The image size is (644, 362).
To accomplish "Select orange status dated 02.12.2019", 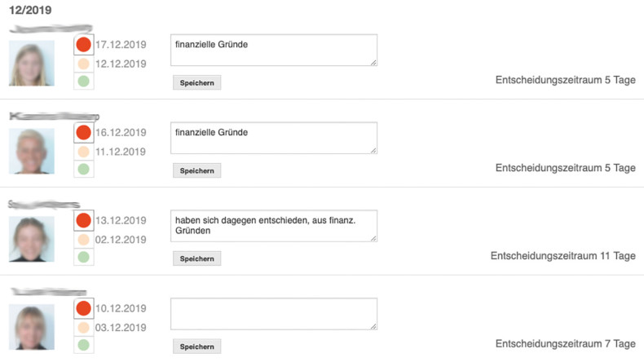I will (x=83, y=240).
